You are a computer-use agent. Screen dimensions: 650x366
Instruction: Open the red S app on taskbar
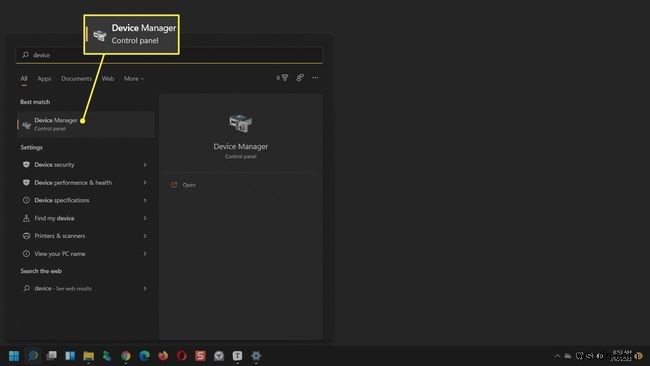pos(200,356)
